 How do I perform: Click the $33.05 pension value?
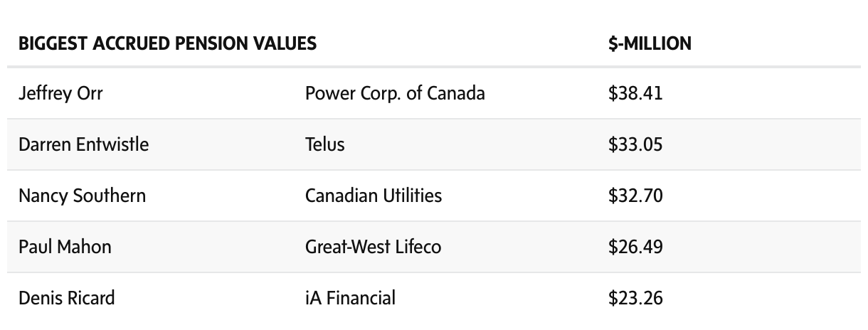[635, 144]
